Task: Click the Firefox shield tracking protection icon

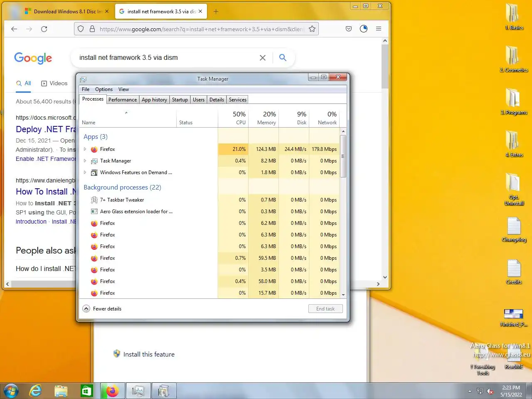Action: click(81, 29)
